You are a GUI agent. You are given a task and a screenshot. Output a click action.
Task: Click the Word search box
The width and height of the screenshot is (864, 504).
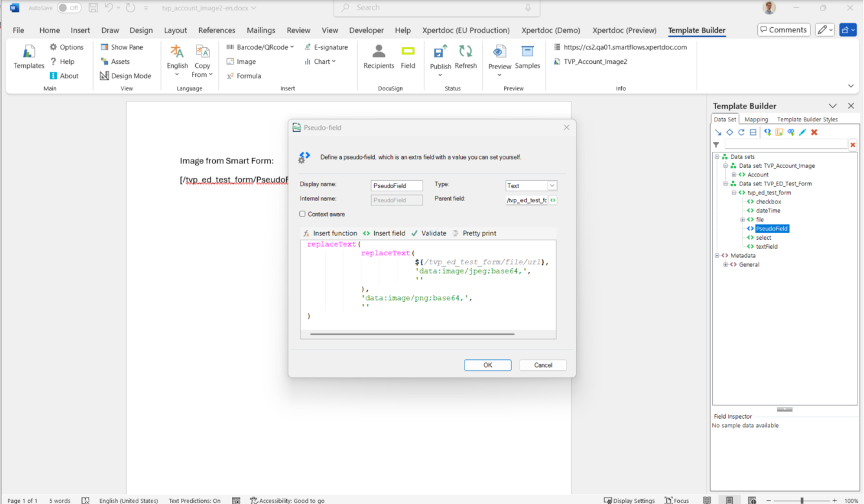(x=437, y=8)
